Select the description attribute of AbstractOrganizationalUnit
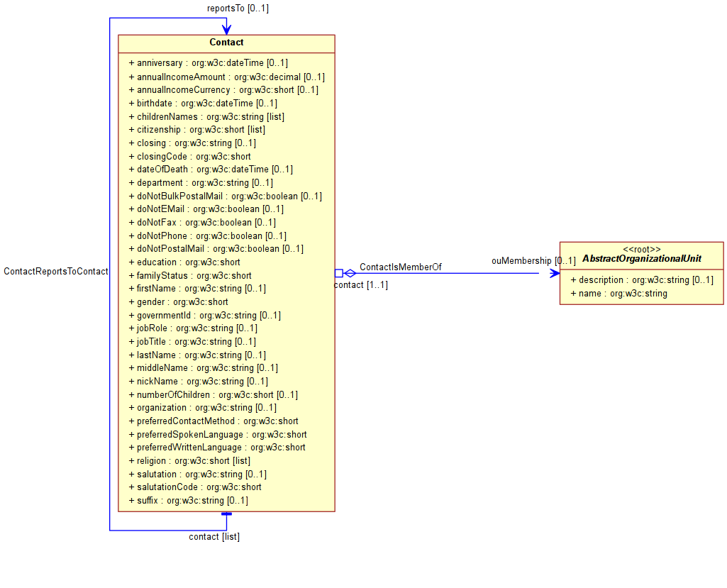 [x=642, y=281]
